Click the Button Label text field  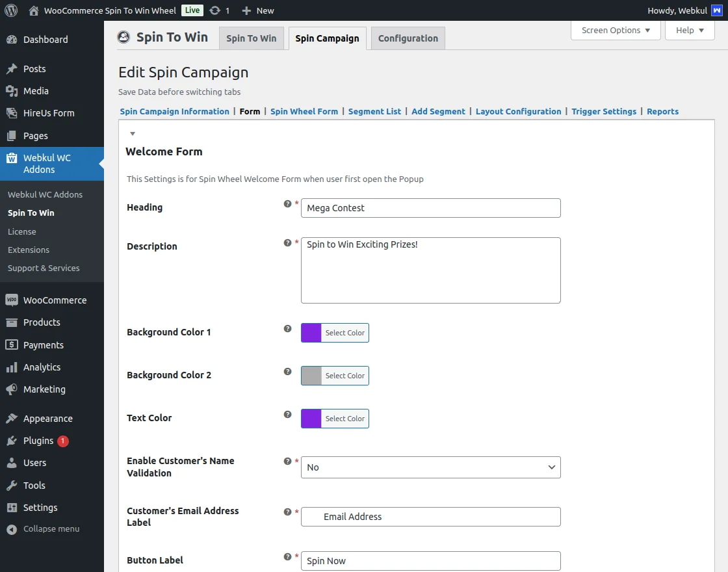(x=430, y=561)
